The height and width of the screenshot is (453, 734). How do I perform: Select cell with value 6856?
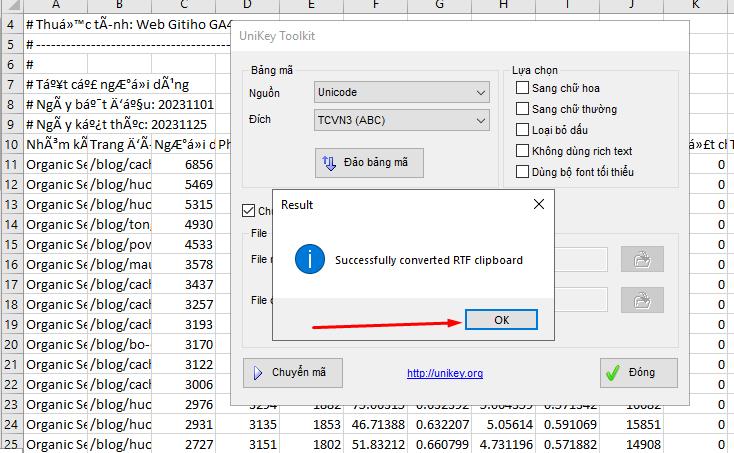183,165
